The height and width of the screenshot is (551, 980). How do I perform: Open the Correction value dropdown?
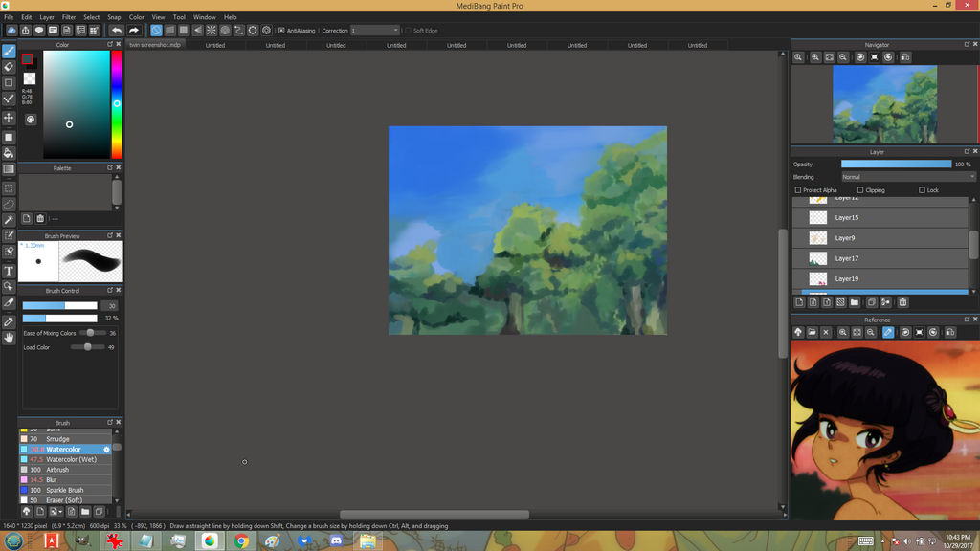click(x=374, y=31)
